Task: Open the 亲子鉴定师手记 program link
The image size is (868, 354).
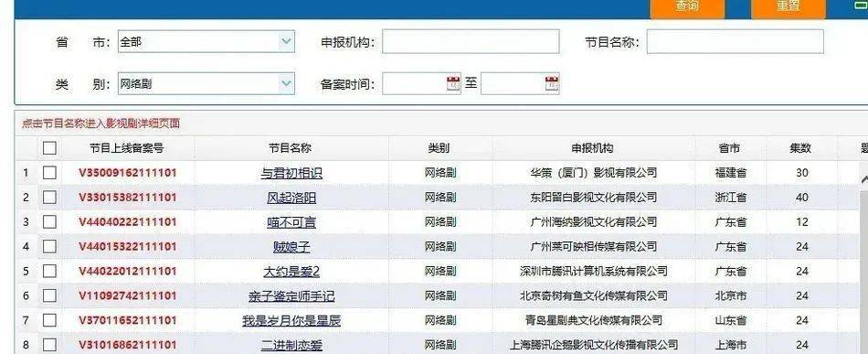Action: click(x=291, y=296)
